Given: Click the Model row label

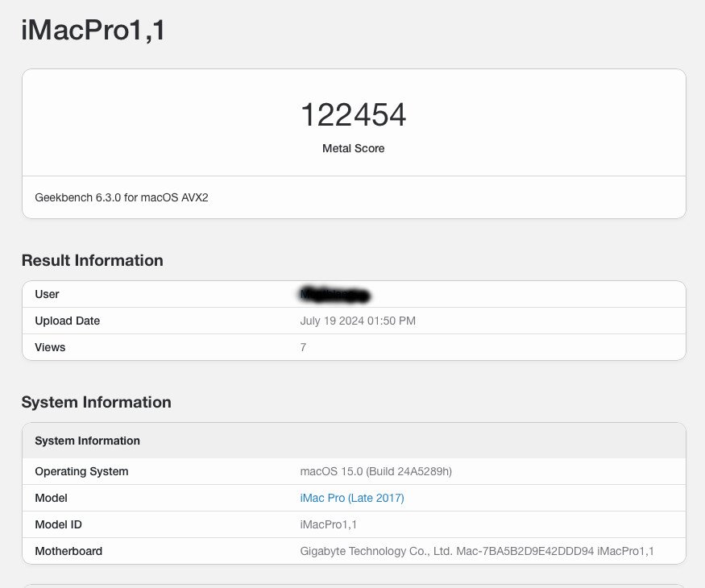Looking at the screenshot, I should (51, 498).
